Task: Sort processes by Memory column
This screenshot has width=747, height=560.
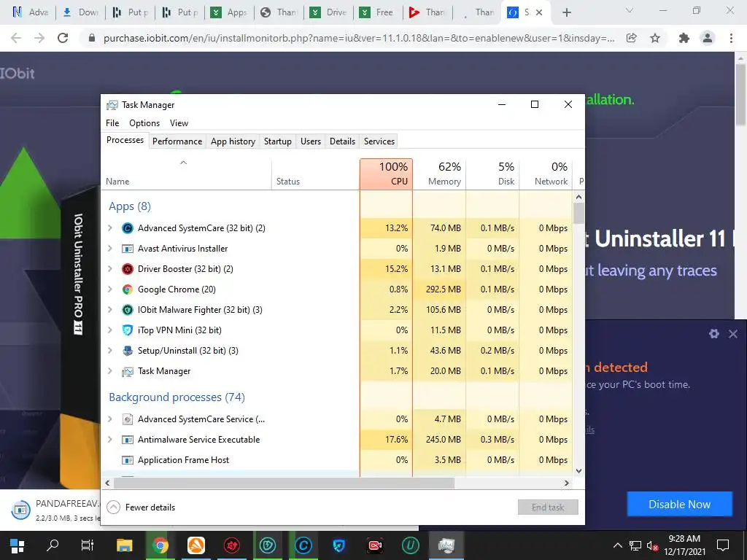Action: coord(439,174)
